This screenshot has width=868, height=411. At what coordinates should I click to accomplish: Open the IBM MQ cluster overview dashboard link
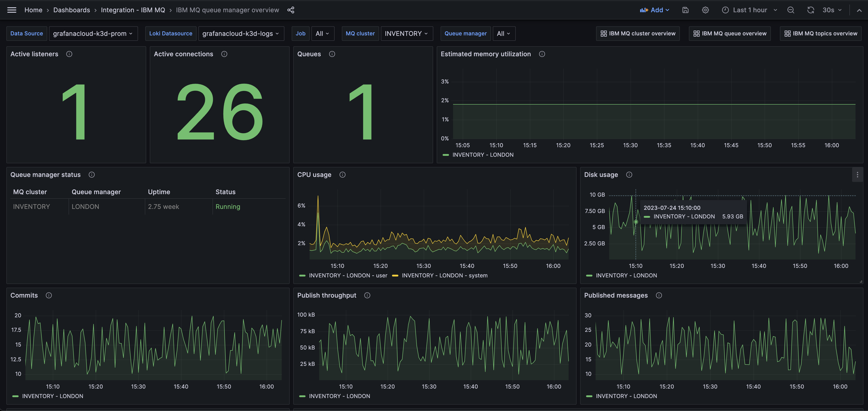point(638,33)
